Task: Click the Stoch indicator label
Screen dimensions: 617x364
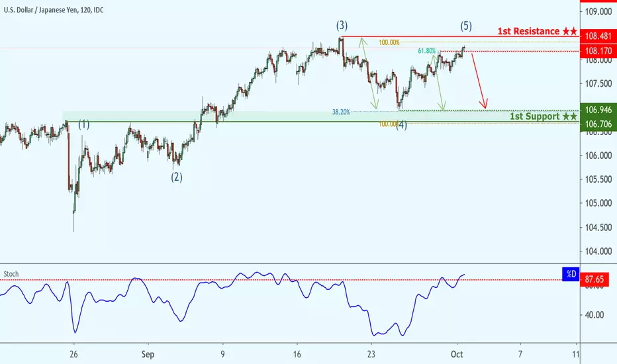Action: click(x=11, y=274)
